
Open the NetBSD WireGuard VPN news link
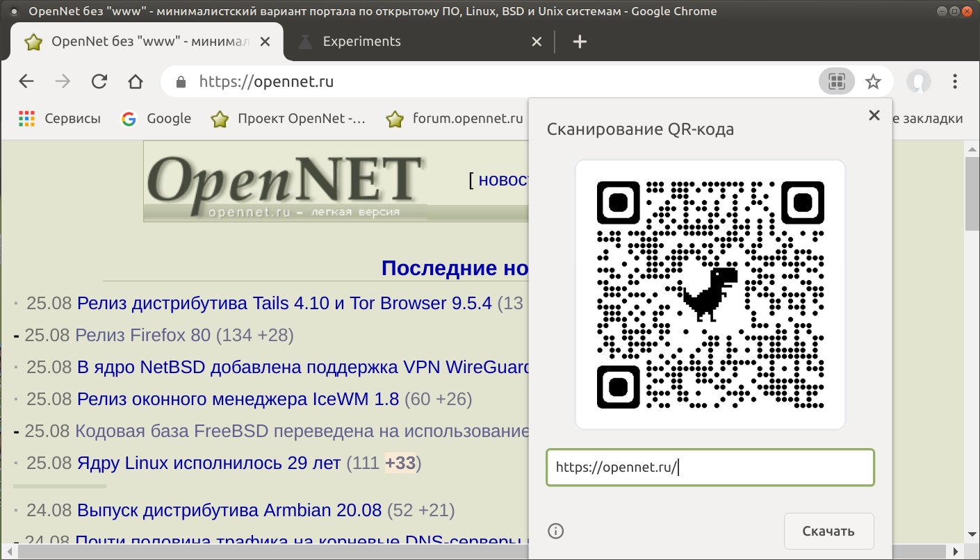click(x=304, y=368)
